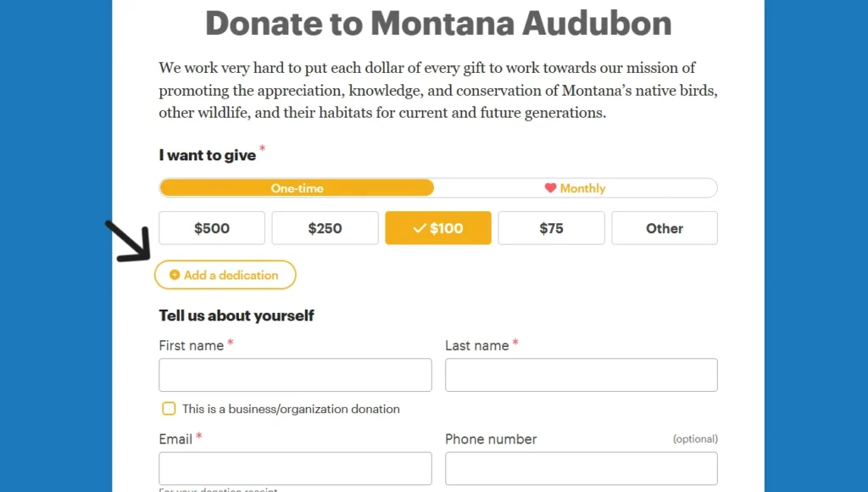Select the One-time giving option
Image resolution: width=868 pixels, height=492 pixels.
pos(297,188)
